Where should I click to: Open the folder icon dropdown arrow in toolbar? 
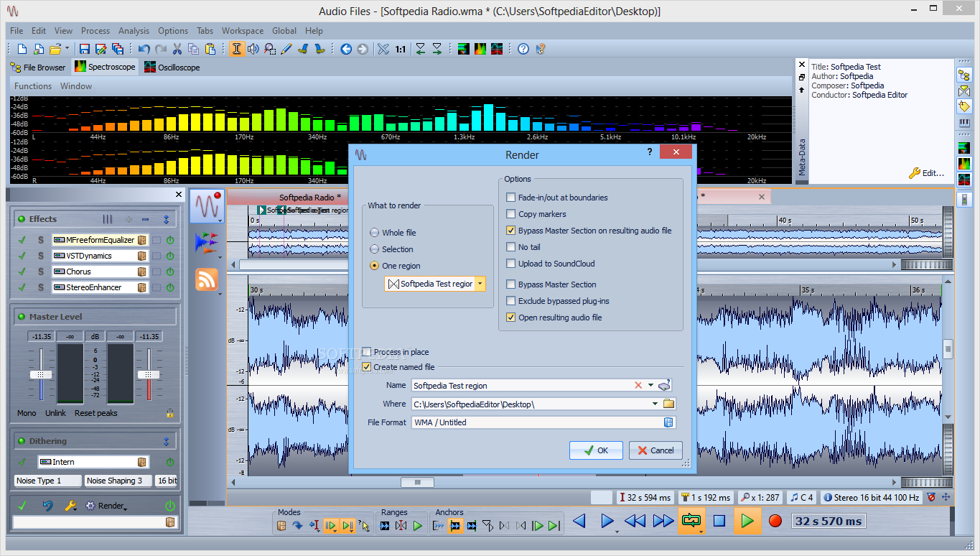pos(67,49)
